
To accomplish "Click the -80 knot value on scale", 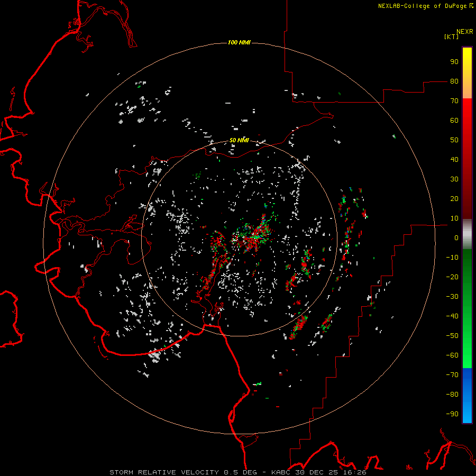I will pyautogui.click(x=452, y=395).
